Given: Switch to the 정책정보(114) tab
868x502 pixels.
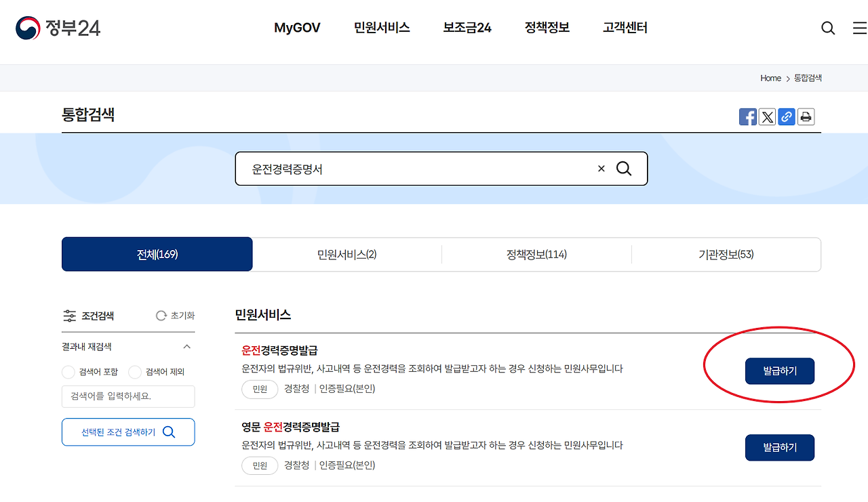Looking at the screenshot, I should pyautogui.click(x=536, y=254).
